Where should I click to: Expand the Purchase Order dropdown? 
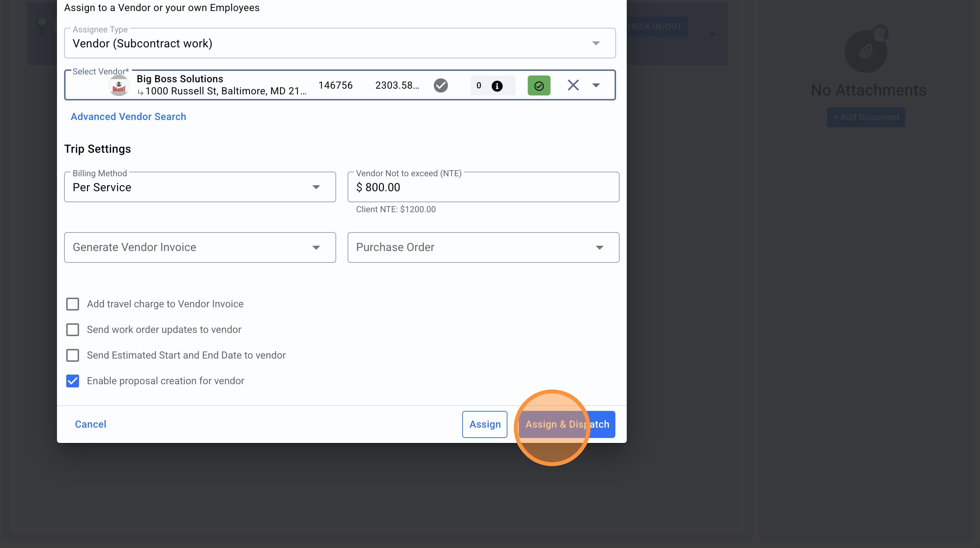coord(599,247)
